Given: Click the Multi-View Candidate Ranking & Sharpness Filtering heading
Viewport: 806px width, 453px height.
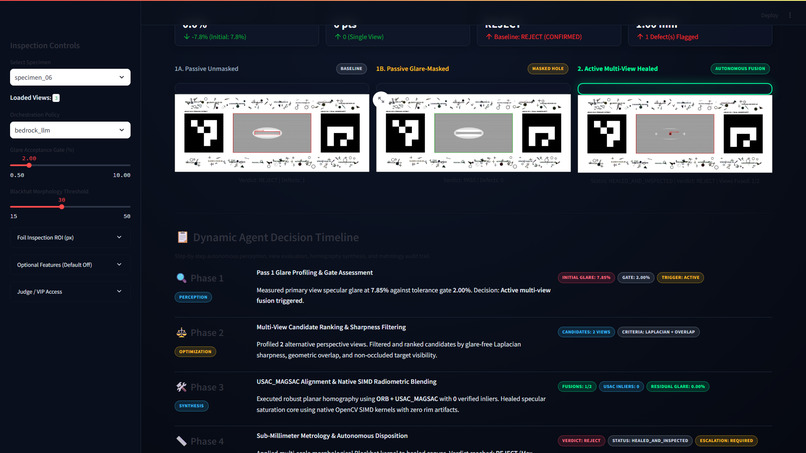Looking at the screenshot, I should (x=331, y=327).
